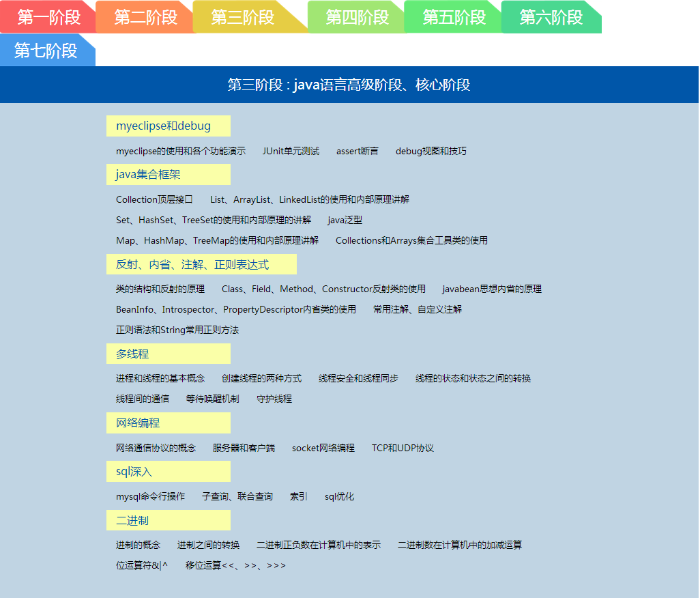Click 'socket网络编程' text
Viewport: 700px width, 598px height.
[323, 448]
